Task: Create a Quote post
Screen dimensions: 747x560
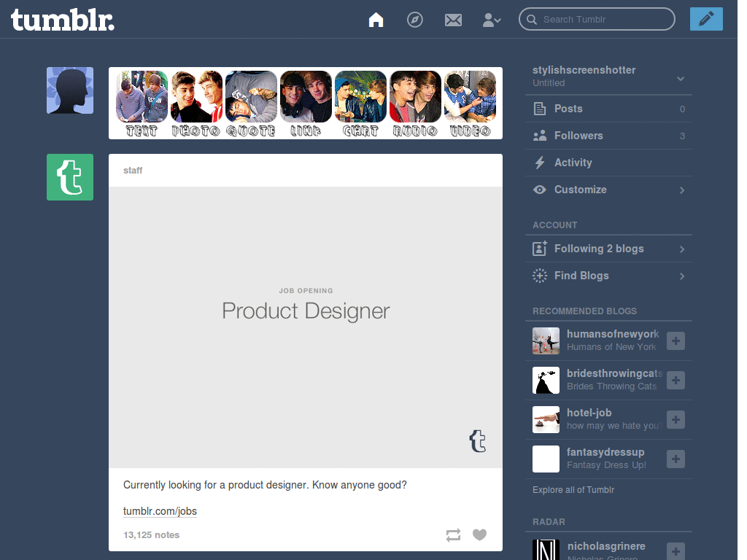Action: pyautogui.click(x=251, y=104)
